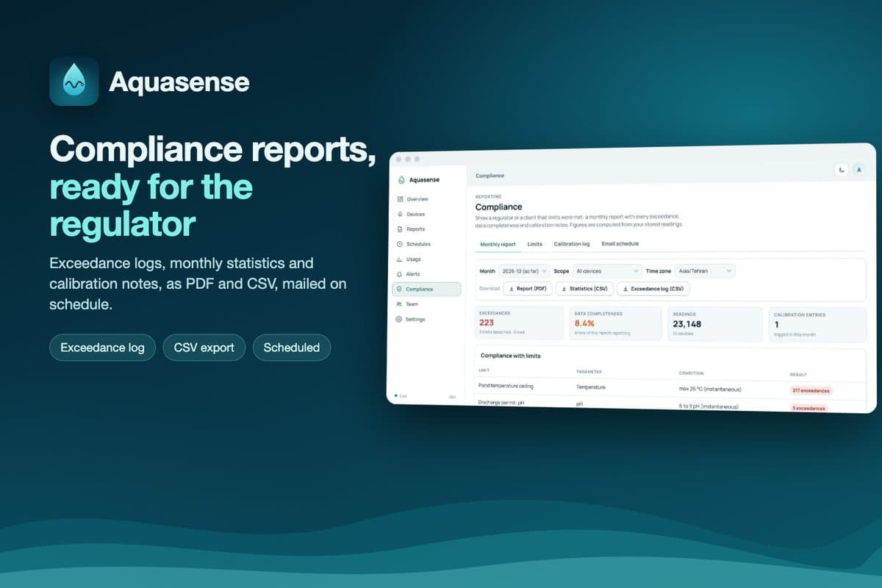Click the Temperature parameter cell

pos(591,387)
